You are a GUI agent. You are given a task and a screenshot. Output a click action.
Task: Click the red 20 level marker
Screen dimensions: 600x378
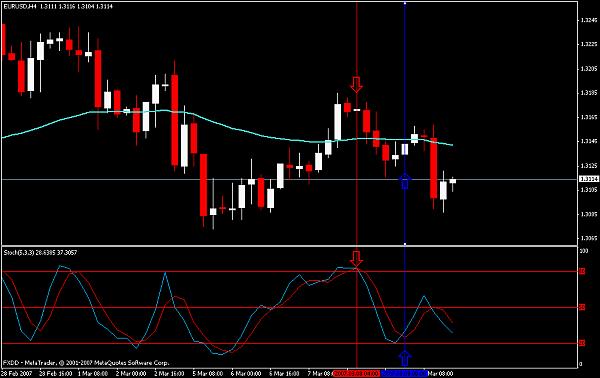(x=582, y=343)
